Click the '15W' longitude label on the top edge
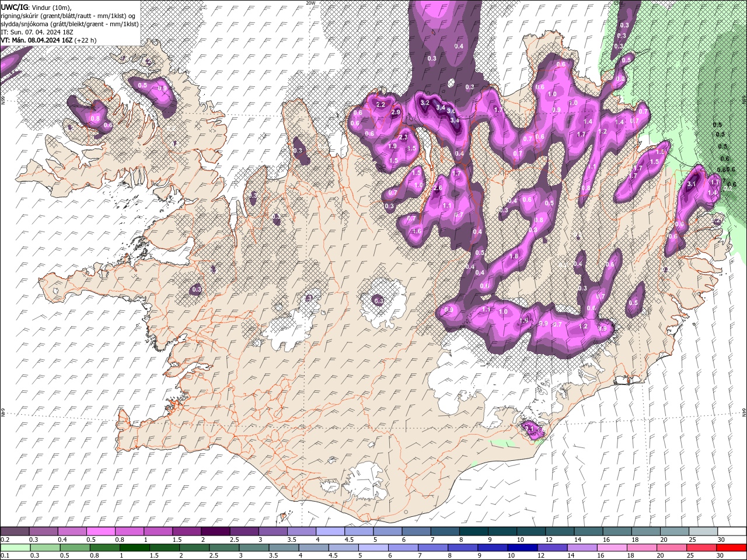Image resolution: width=747 pixels, height=560 pixels. (x=618, y=3)
